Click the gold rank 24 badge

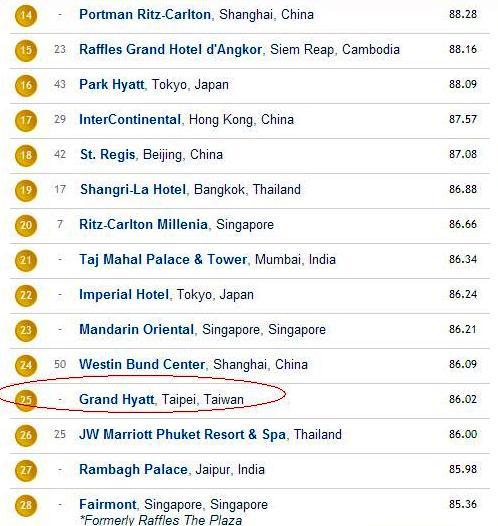pos(26,365)
